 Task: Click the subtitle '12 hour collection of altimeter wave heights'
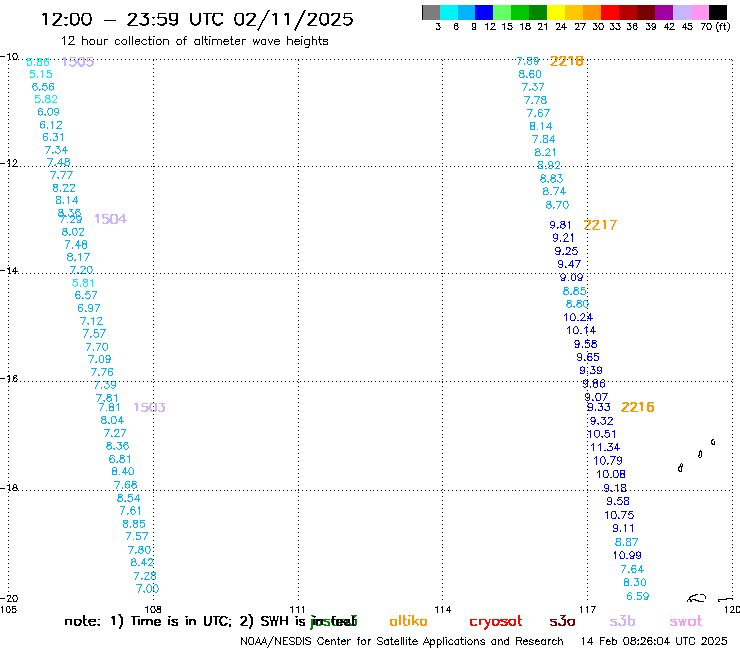195,41
